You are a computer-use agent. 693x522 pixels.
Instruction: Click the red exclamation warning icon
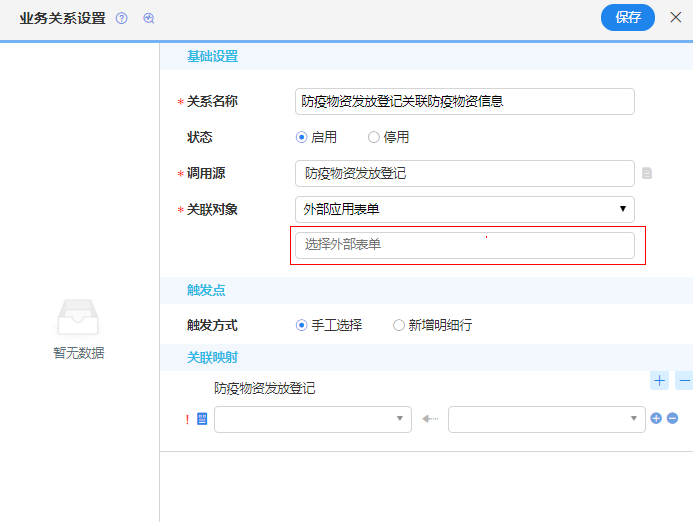click(187, 419)
